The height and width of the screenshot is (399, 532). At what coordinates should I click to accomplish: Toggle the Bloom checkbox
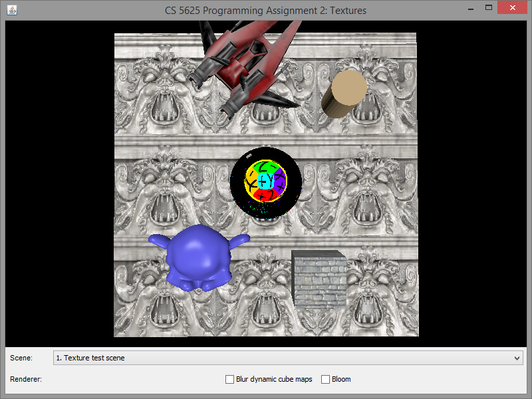pyautogui.click(x=326, y=379)
